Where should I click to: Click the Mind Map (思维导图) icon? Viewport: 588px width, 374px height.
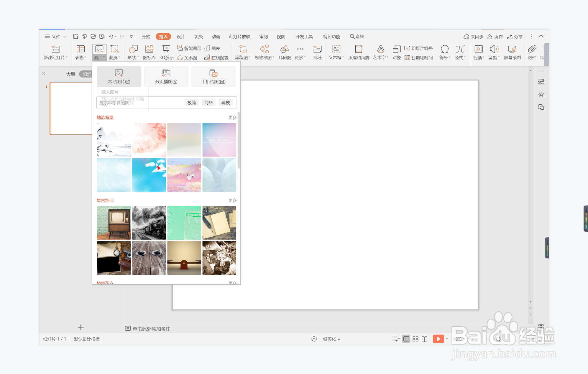point(264,49)
